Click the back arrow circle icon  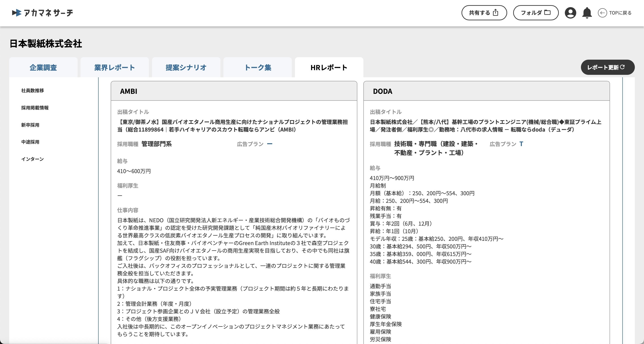coord(602,13)
